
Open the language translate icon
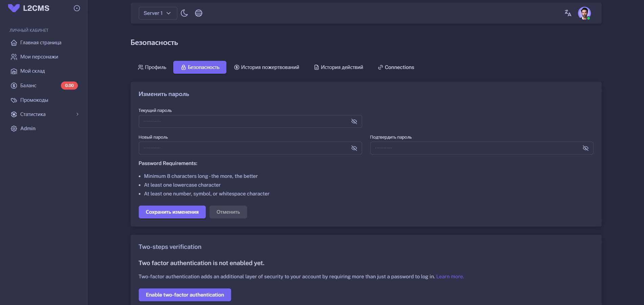coord(568,13)
